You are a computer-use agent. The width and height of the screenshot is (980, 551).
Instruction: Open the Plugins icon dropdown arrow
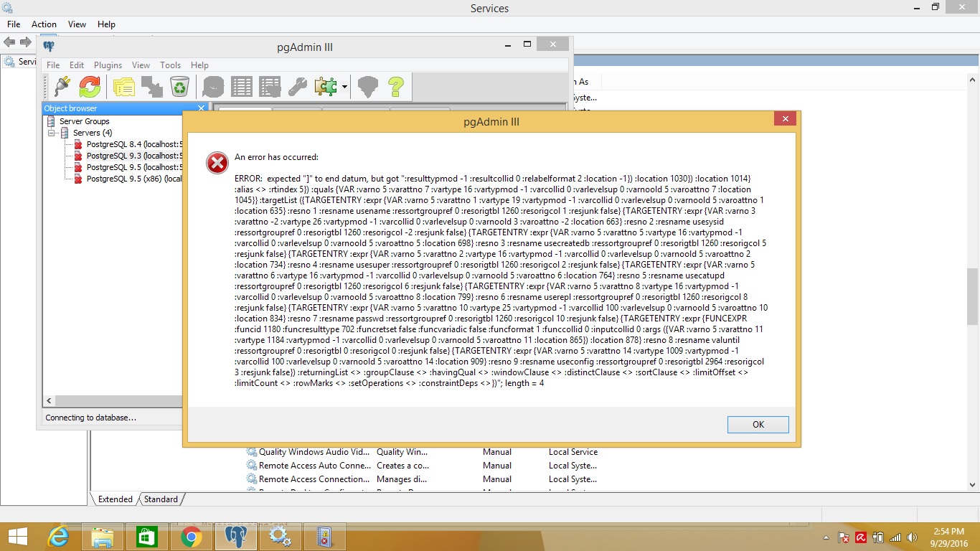[345, 88]
